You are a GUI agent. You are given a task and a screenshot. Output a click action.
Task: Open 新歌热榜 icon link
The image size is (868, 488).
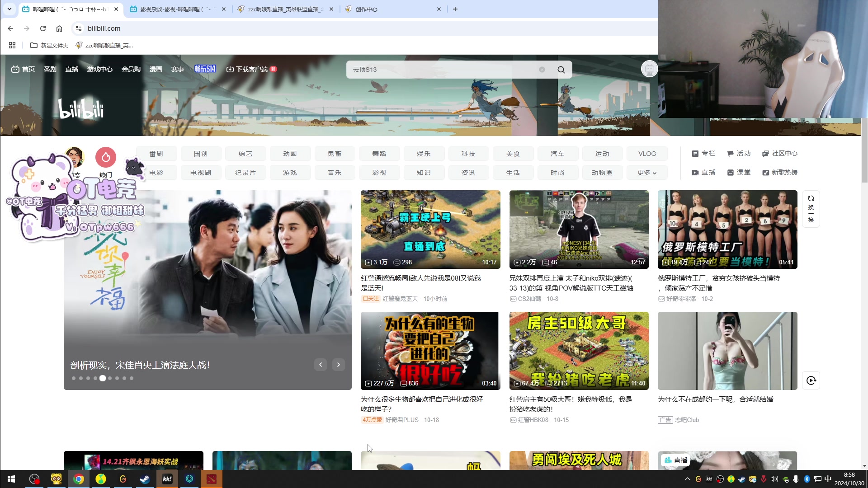(780, 173)
